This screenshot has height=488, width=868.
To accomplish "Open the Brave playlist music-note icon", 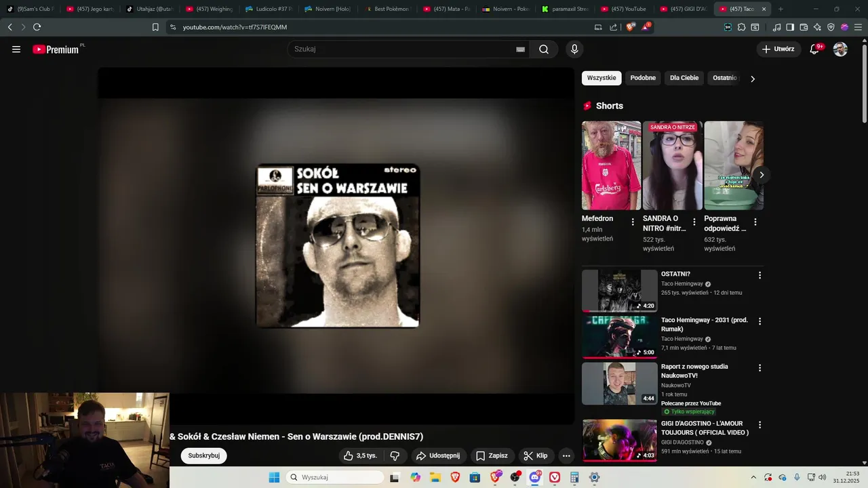I will [x=777, y=27].
